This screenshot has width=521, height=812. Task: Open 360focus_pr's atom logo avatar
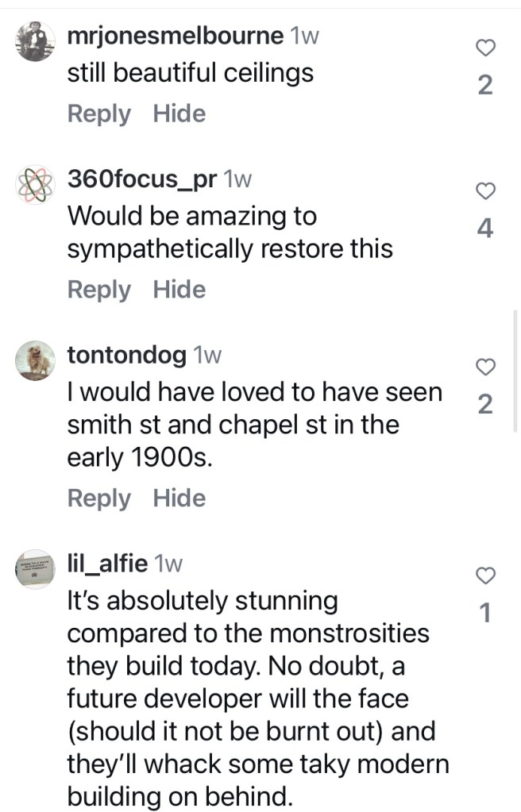click(x=35, y=186)
